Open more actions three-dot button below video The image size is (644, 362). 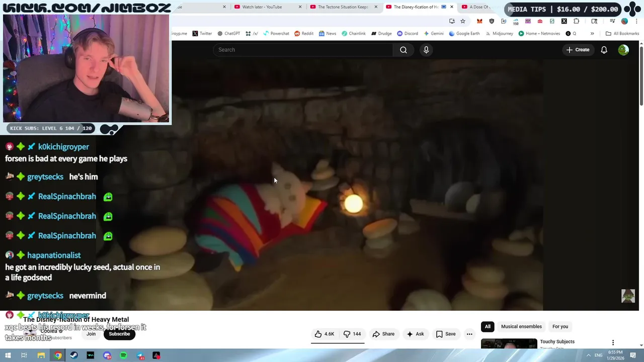[469, 334]
